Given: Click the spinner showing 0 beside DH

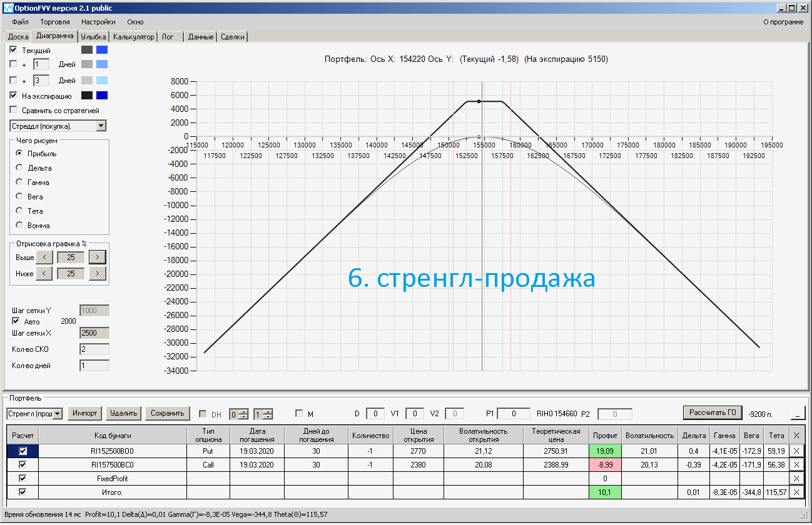Looking at the screenshot, I should click(239, 413).
